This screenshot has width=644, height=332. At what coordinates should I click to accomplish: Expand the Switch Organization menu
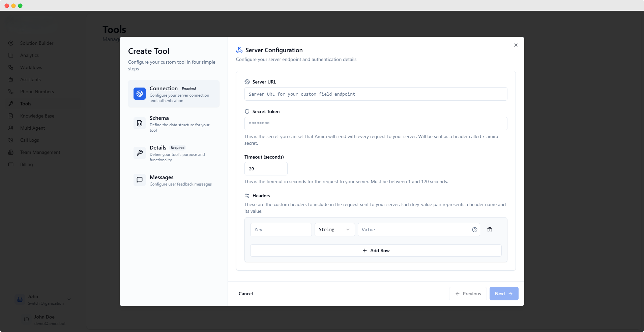coord(69,299)
